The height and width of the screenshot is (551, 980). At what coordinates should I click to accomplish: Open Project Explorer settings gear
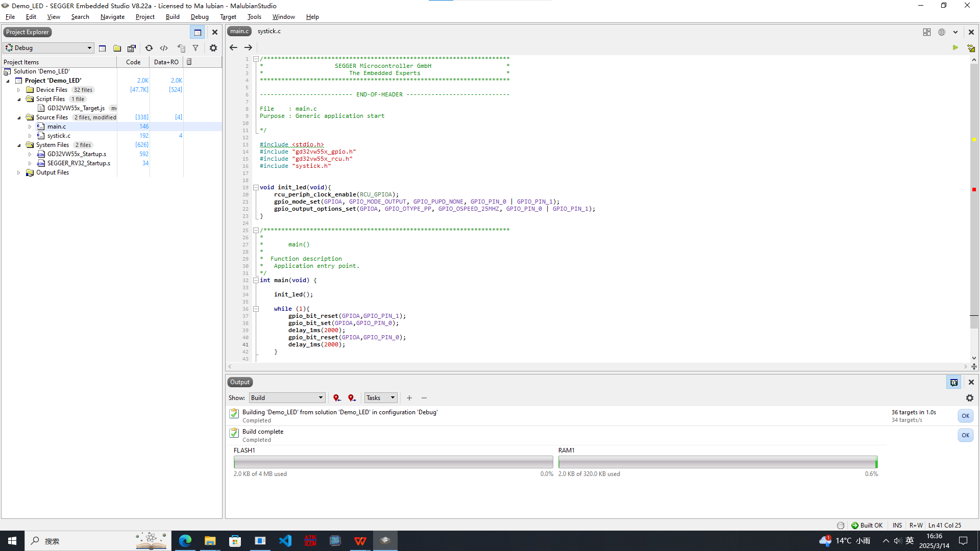tap(213, 48)
